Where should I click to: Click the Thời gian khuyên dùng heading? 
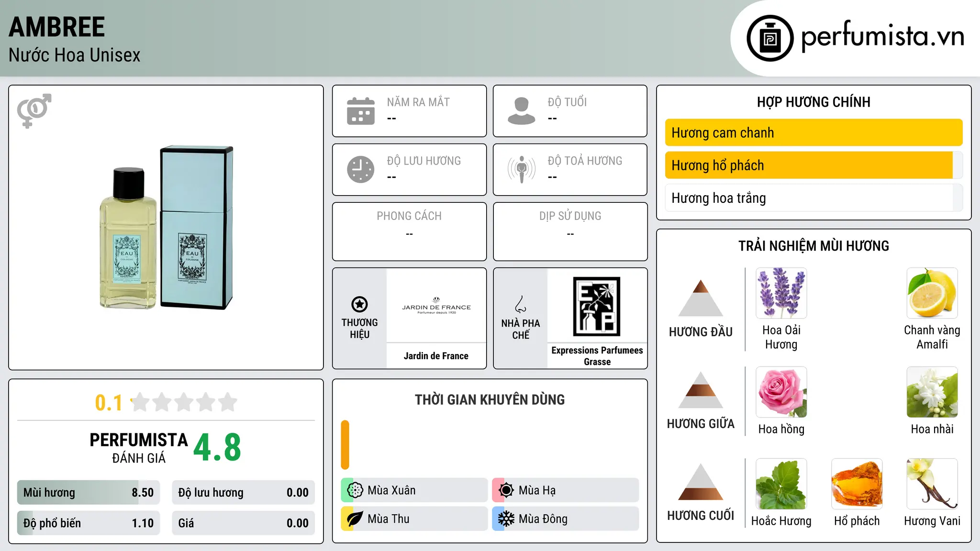click(490, 399)
